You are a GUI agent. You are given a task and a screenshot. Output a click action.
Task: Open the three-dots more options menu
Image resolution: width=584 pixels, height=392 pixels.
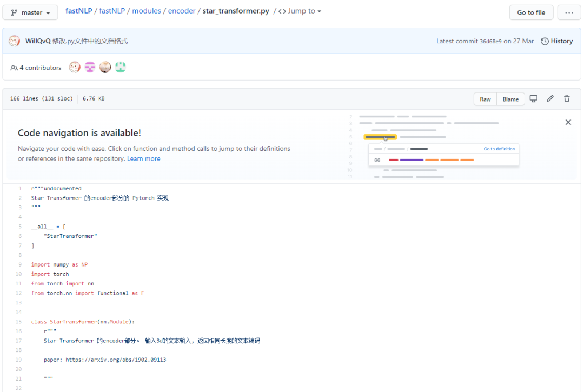tap(569, 12)
